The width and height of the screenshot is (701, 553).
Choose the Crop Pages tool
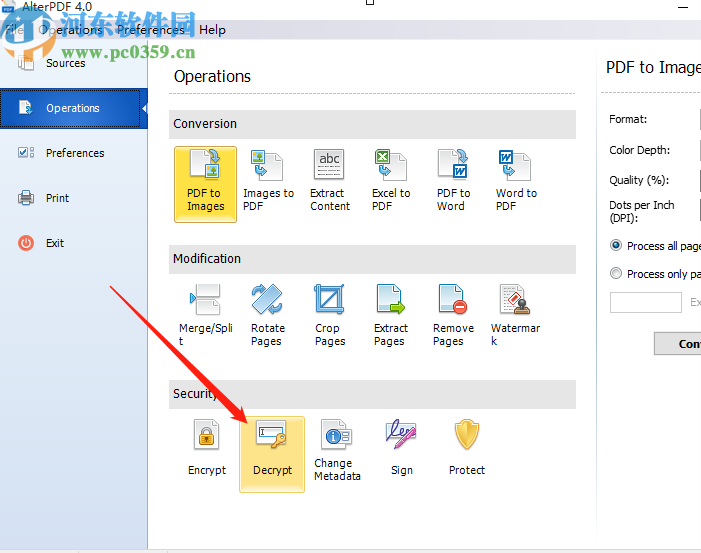(x=329, y=315)
